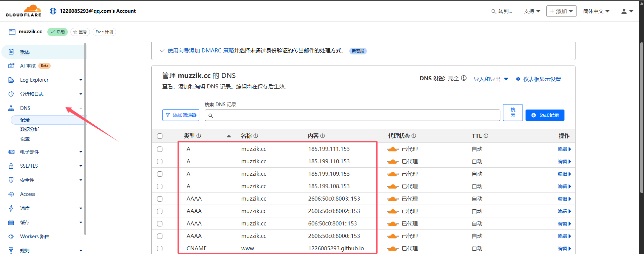Viewport: 644px width, 254px height.
Task: Check the box for record 185.199.111.153
Action: [x=160, y=149]
